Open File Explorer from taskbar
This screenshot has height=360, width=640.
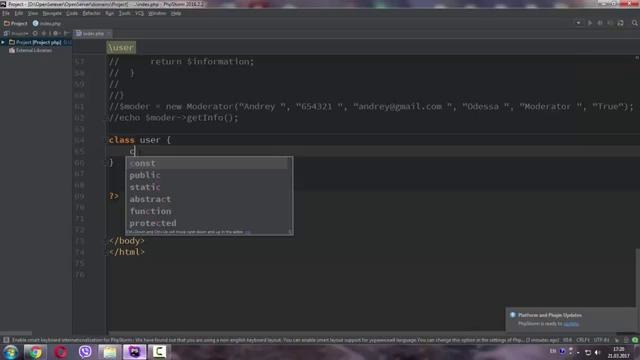click(x=109, y=352)
